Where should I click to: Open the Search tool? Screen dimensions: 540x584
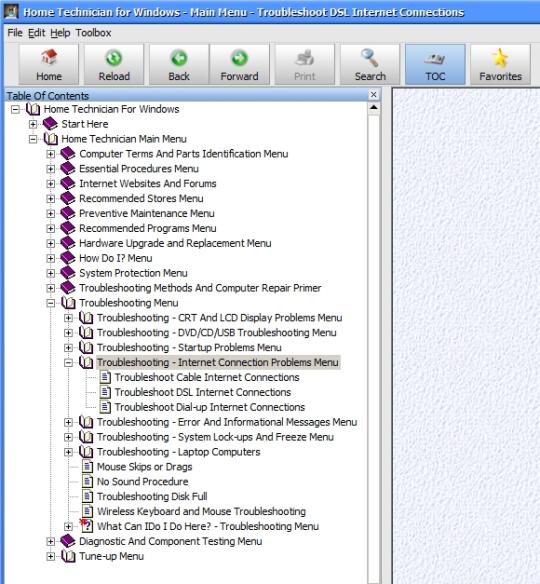(370, 65)
